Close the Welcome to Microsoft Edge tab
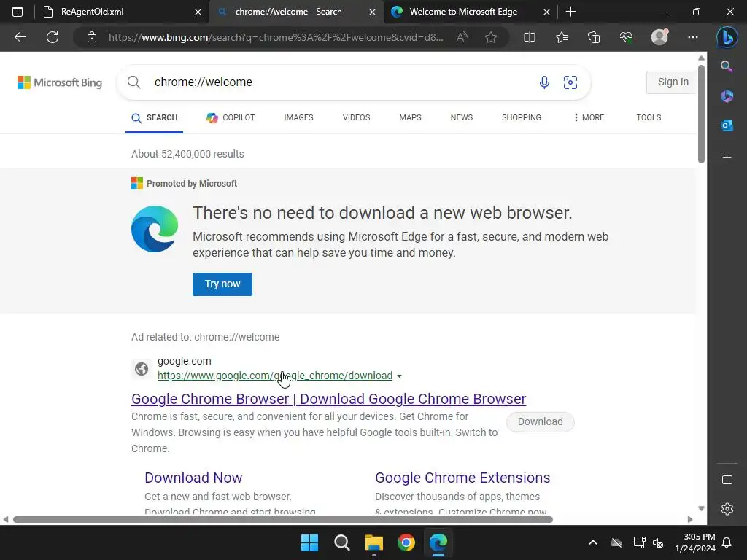 (x=547, y=12)
